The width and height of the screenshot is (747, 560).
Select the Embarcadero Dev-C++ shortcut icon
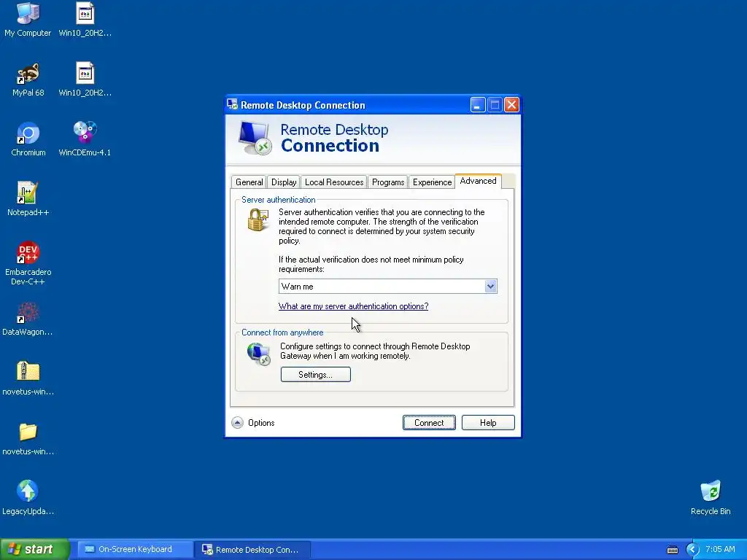28,253
